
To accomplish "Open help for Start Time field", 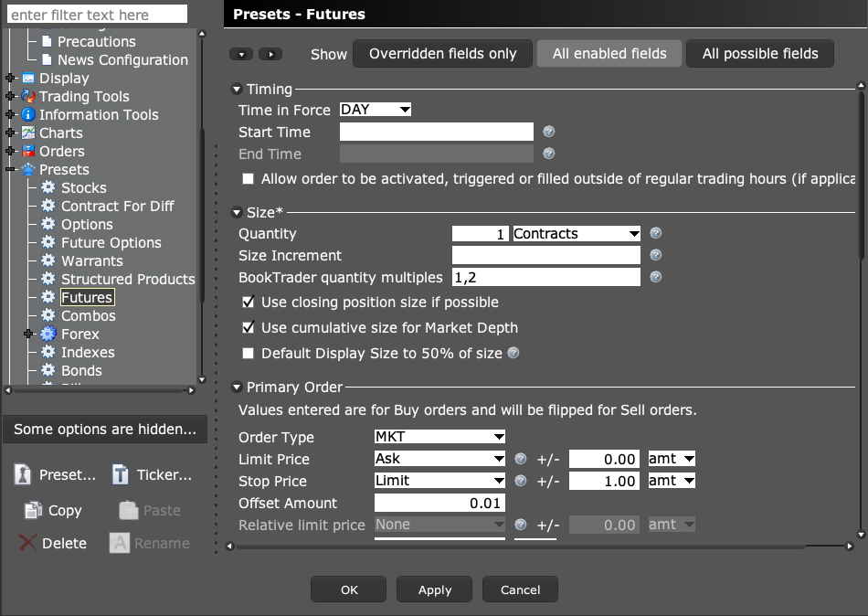I will 548,132.
